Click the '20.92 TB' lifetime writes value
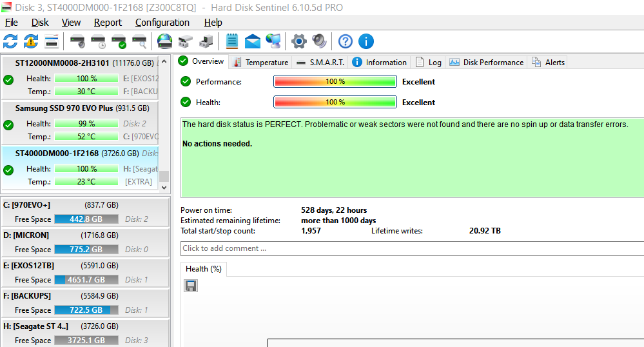The width and height of the screenshot is (644, 347). click(x=485, y=231)
